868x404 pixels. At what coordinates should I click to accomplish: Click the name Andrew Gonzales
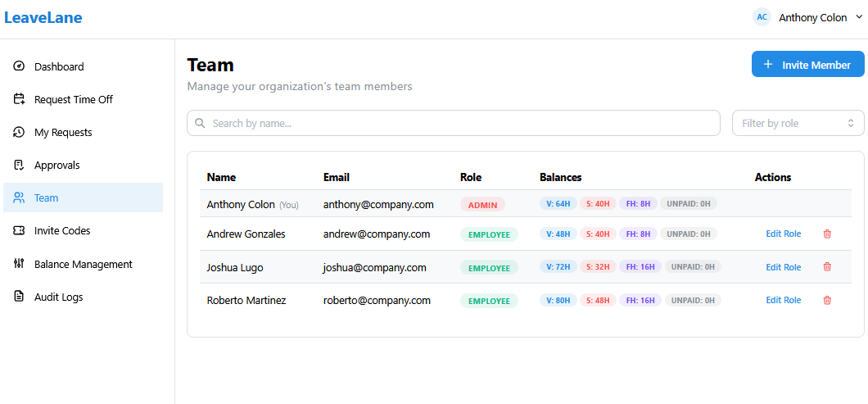click(246, 234)
